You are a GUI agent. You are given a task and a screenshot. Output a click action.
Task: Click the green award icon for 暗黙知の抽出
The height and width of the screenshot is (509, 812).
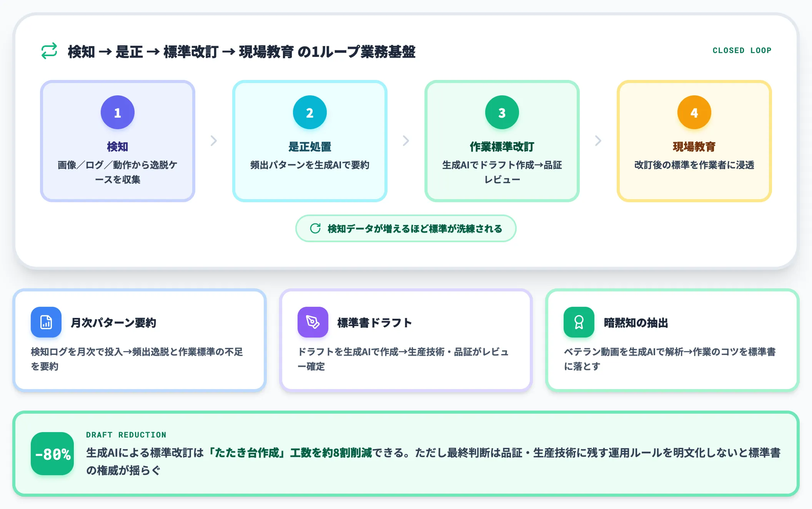(579, 322)
